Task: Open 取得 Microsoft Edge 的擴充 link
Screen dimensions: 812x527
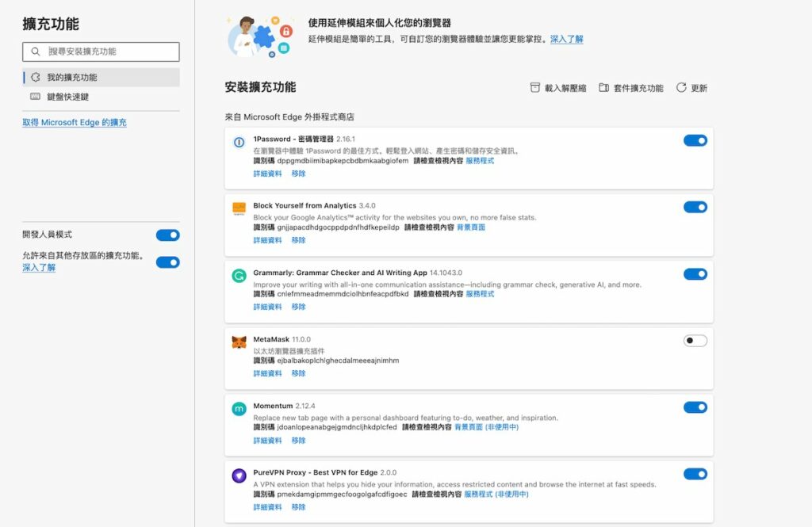Action: 75,122
